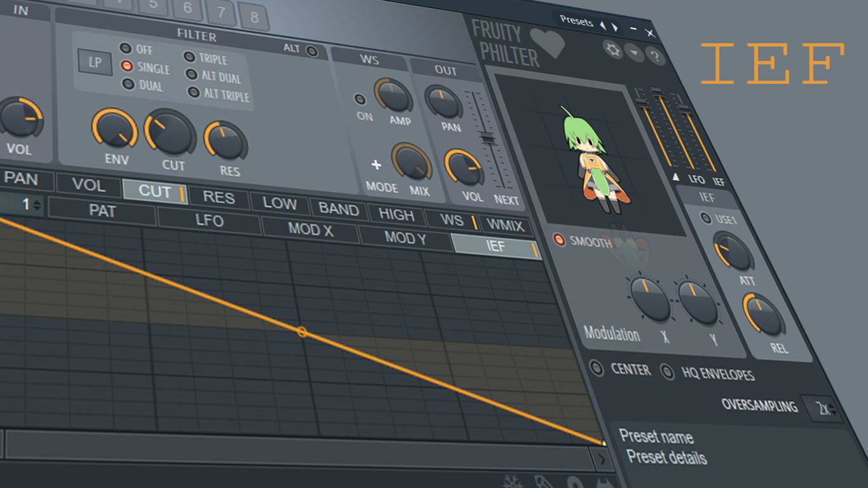Open the LP filter type selector
868x488 pixels.
(94, 62)
